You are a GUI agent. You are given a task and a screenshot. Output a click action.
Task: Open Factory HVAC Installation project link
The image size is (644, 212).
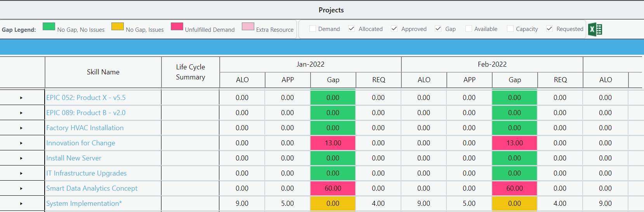pyautogui.click(x=85, y=128)
